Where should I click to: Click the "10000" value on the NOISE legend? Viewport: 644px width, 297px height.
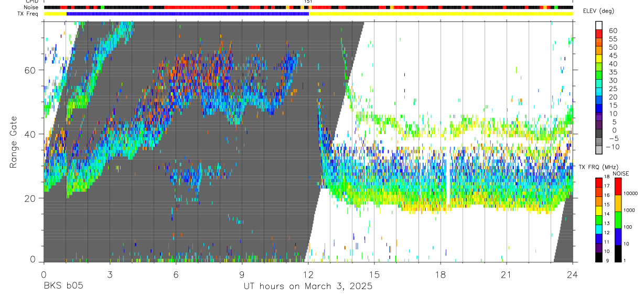pos(630,194)
